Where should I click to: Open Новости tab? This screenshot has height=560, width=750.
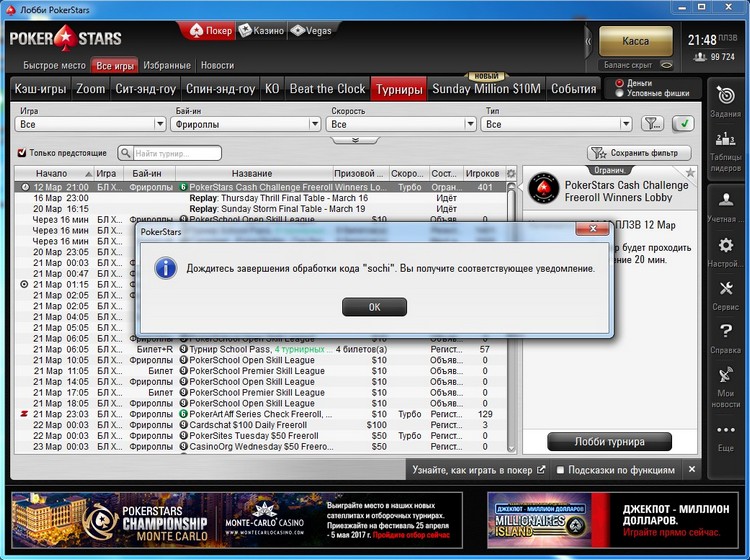tap(217, 66)
